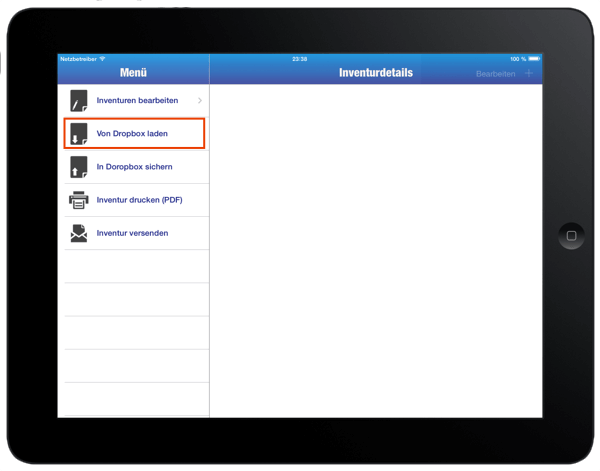Viewport: 600px width, 471px height.
Task: Tap the Wi-Fi icon in the status bar
Action: click(x=102, y=59)
